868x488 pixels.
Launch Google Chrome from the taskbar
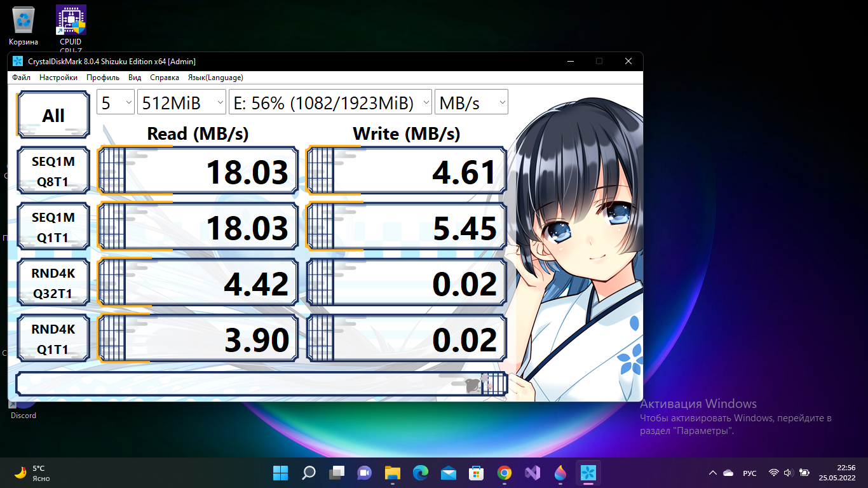tap(504, 473)
